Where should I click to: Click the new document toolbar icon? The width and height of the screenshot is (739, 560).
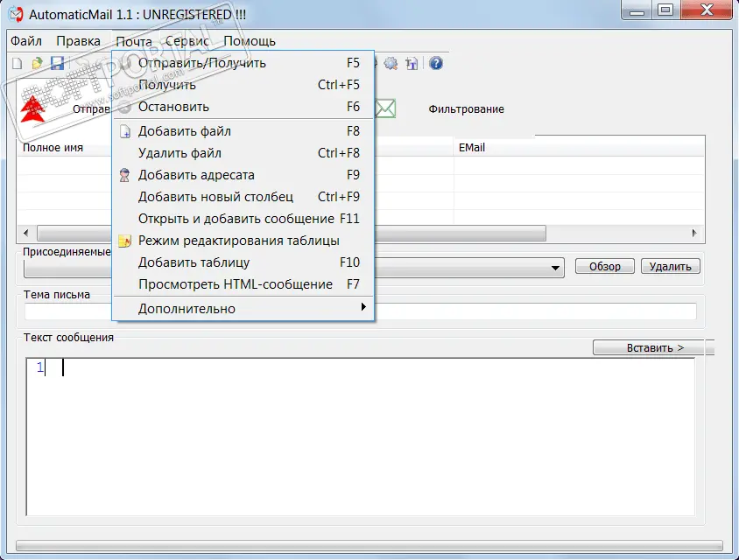17,63
